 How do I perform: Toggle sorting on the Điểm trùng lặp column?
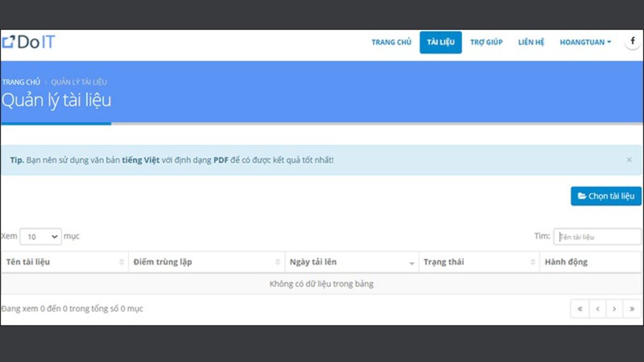click(x=277, y=262)
